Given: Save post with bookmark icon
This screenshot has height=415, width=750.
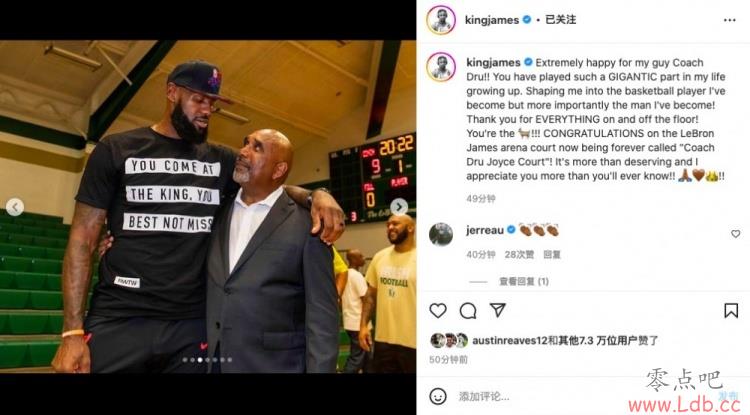Looking at the screenshot, I should (731, 311).
